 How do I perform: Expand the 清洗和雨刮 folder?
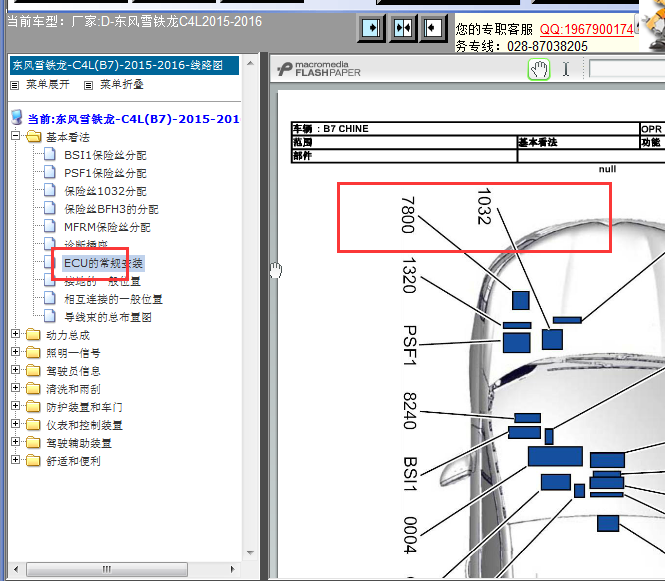[16, 388]
